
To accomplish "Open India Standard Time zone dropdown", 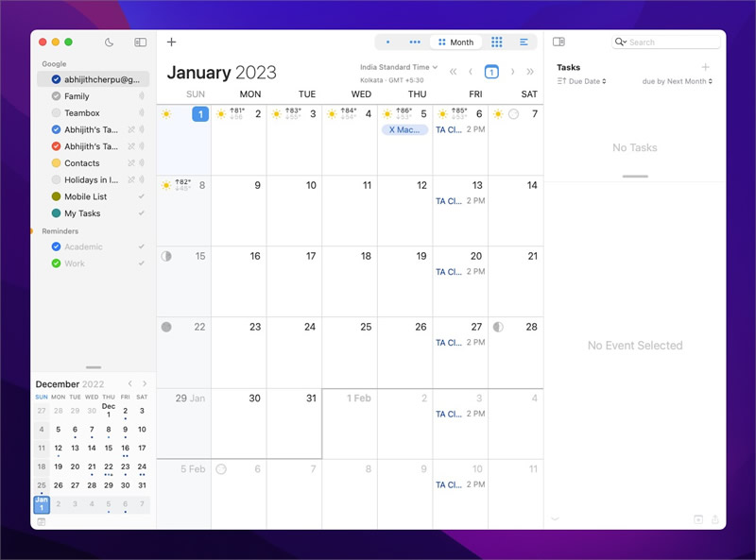I will tap(399, 67).
